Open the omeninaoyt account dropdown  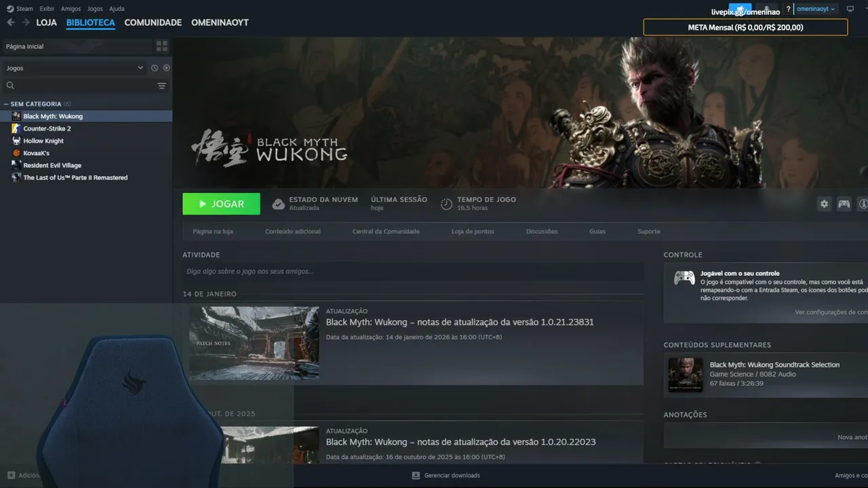coord(816,9)
